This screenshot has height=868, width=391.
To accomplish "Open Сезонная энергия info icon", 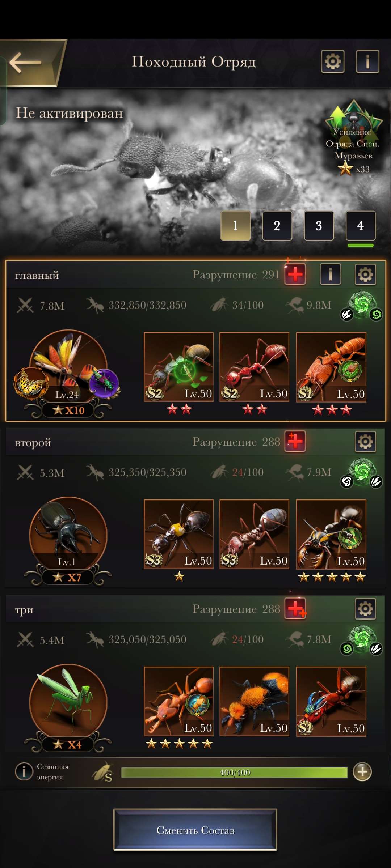I will pyautogui.click(x=24, y=772).
